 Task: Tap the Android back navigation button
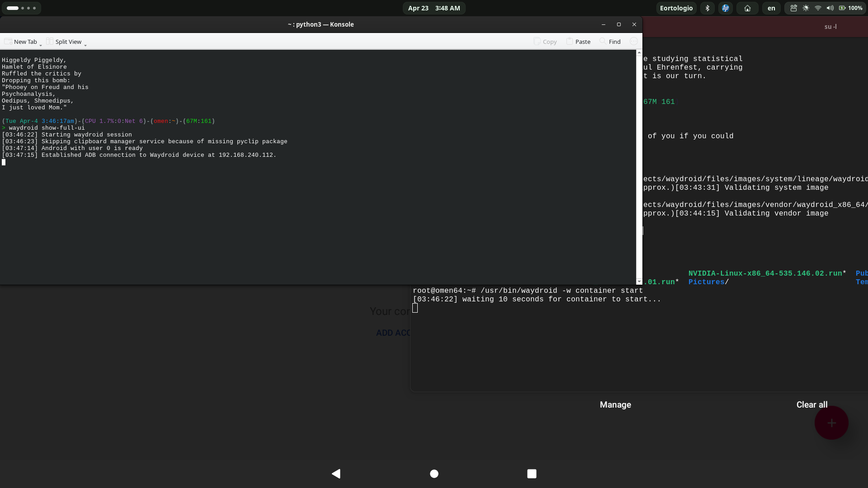336,474
